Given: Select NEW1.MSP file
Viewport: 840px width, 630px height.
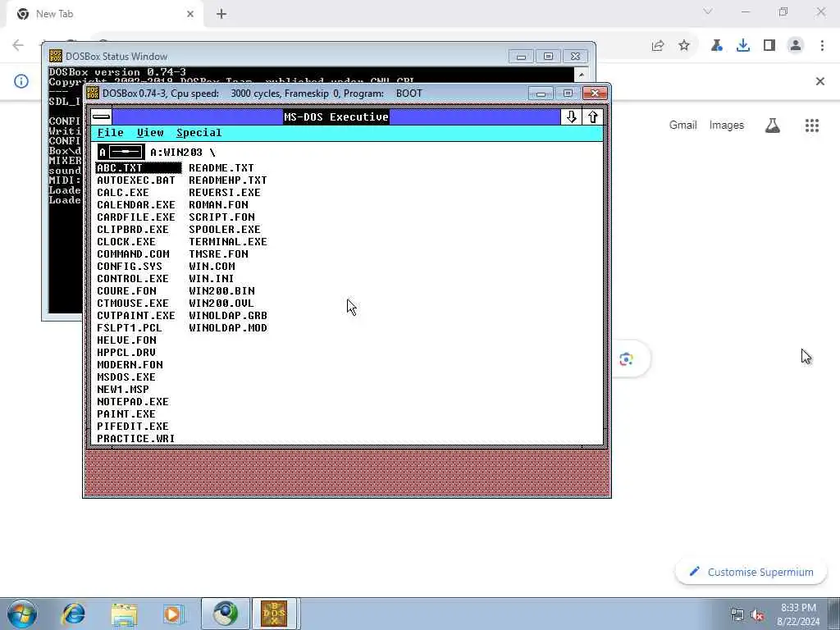Looking at the screenshot, I should click(123, 390).
